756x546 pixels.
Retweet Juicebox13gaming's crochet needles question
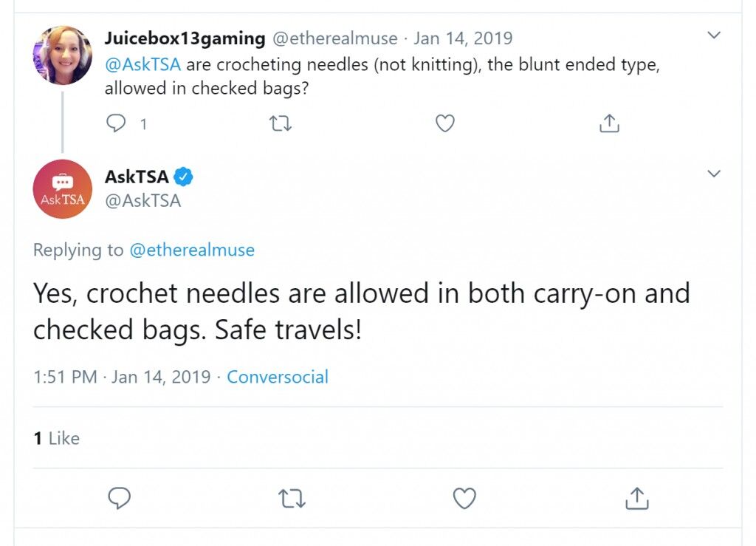[x=280, y=123]
